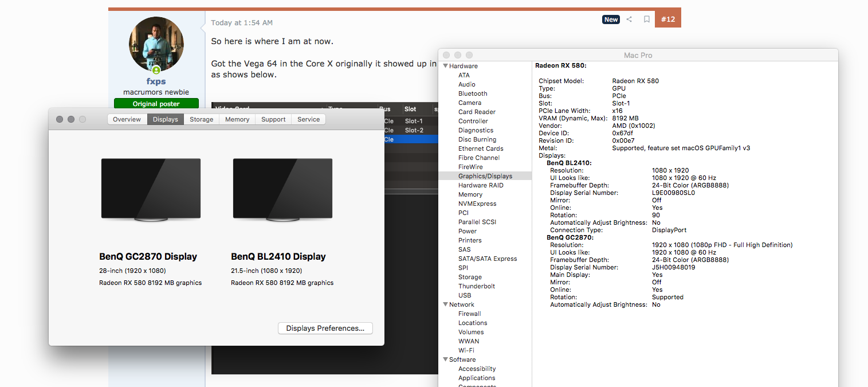The width and height of the screenshot is (868, 387).
Task: Select Printers in the sidebar
Action: pyautogui.click(x=470, y=240)
